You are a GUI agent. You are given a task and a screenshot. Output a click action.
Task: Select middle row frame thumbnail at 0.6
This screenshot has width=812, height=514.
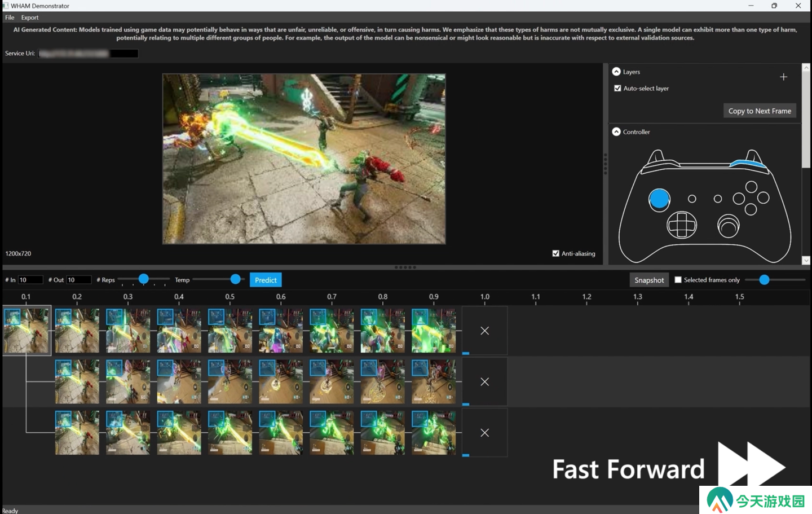point(281,381)
